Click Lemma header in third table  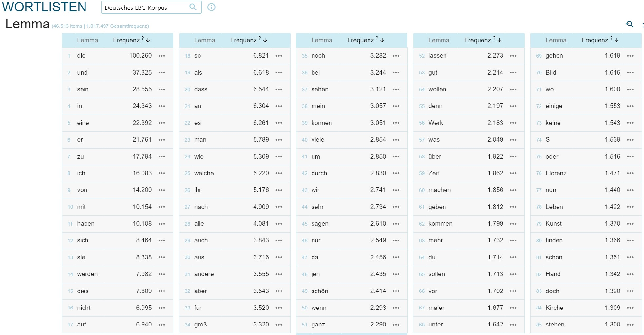322,40
